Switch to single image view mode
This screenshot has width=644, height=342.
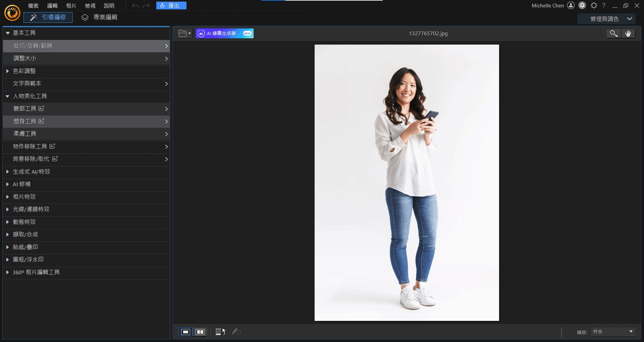(185, 332)
